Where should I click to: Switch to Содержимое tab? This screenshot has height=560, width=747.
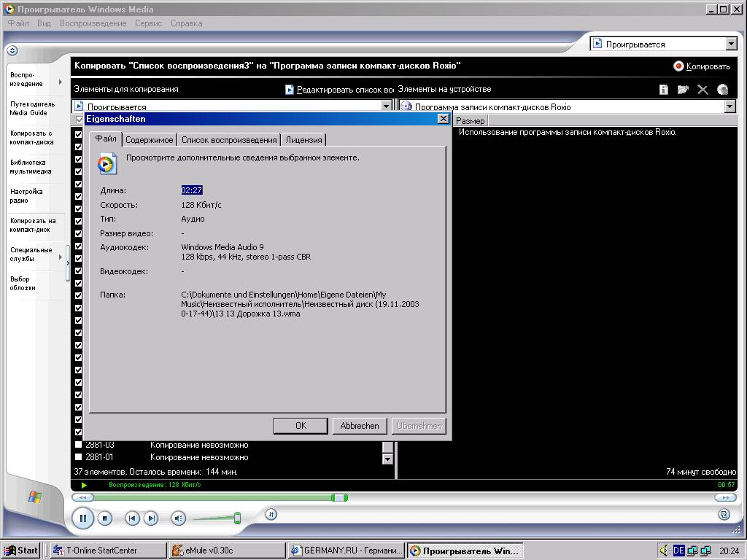click(x=150, y=140)
